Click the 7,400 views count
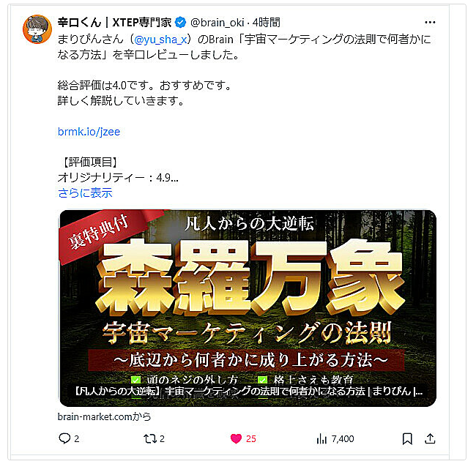Screen dimensions: 476x464 [343, 439]
